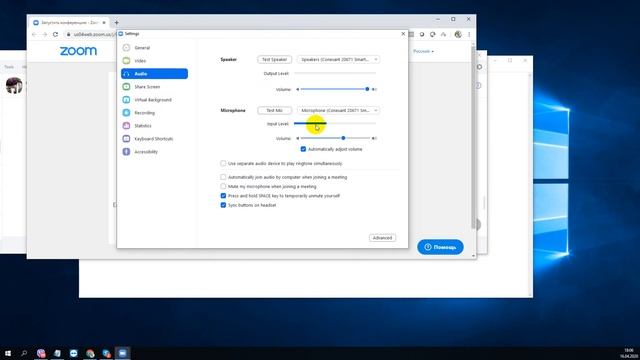Adjust the microphone Volume slider
This screenshot has height=360, width=640.
335,138
